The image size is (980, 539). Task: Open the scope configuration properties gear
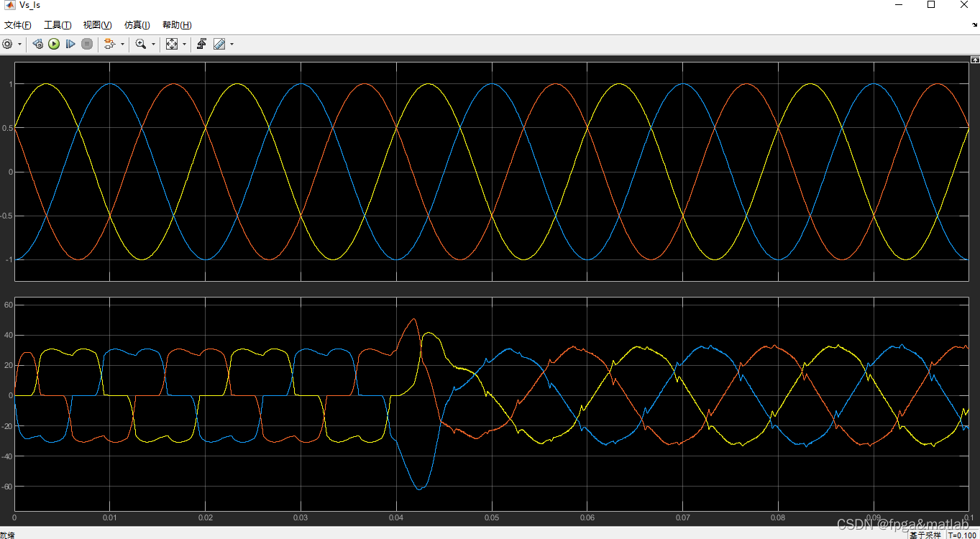click(7, 44)
